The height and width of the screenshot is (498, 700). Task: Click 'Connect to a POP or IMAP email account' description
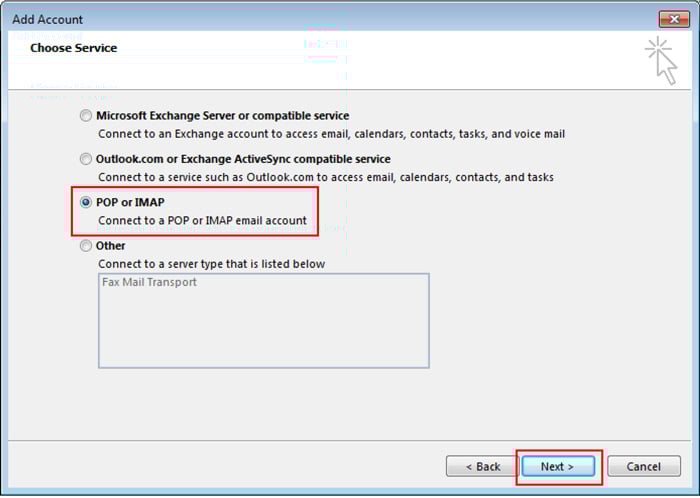[202, 220]
